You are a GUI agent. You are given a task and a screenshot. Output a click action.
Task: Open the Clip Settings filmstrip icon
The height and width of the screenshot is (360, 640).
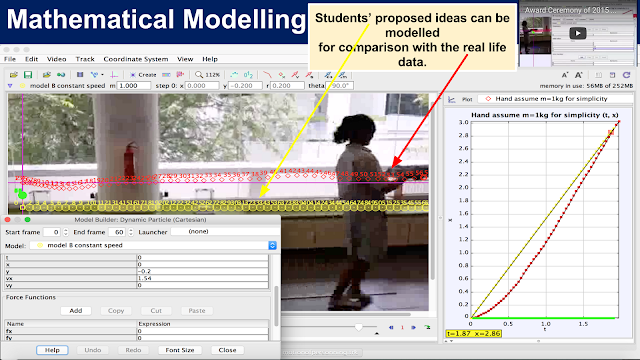(80, 75)
